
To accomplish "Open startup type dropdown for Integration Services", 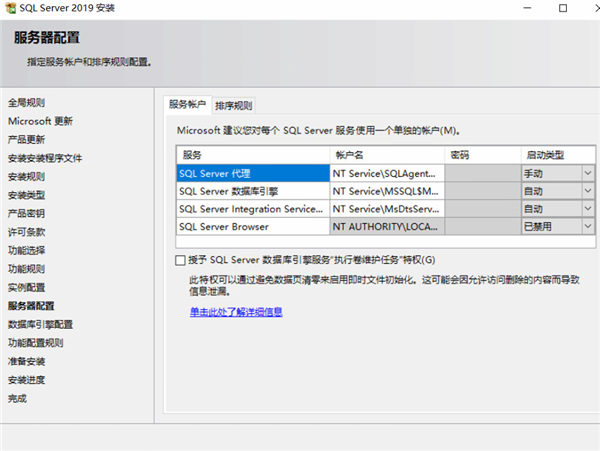I will [587, 209].
